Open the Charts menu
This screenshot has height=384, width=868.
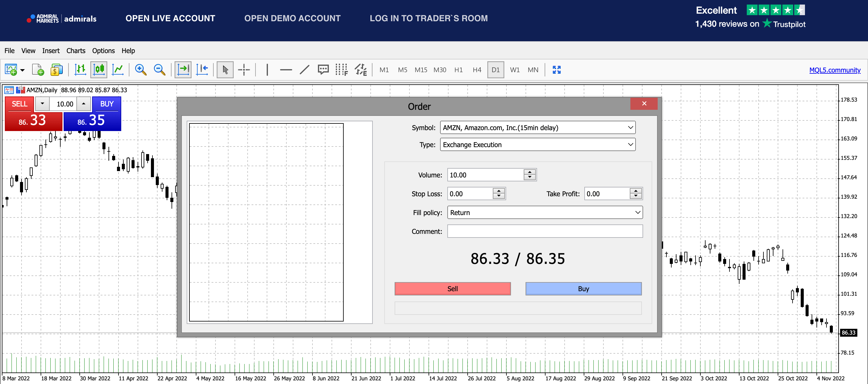tap(76, 51)
